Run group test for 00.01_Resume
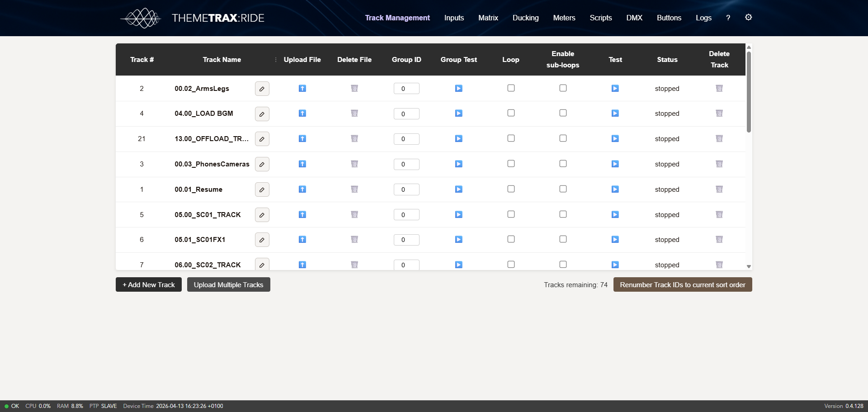Viewport: 868px width, 412px height. pyautogui.click(x=458, y=189)
